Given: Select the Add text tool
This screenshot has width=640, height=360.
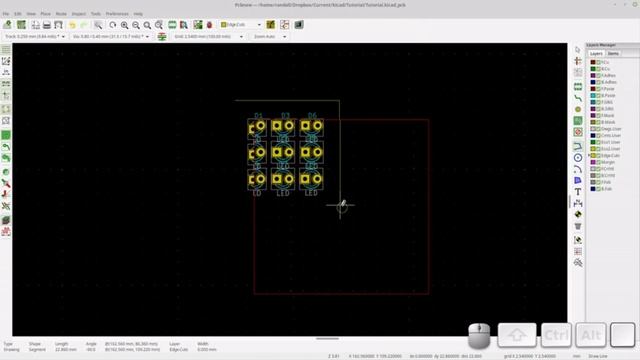Looking at the screenshot, I should 578,191.
